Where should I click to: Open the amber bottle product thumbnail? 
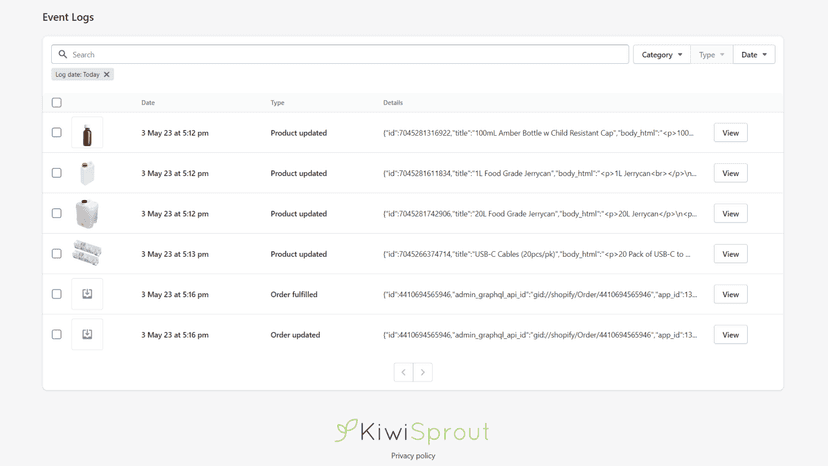87,133
